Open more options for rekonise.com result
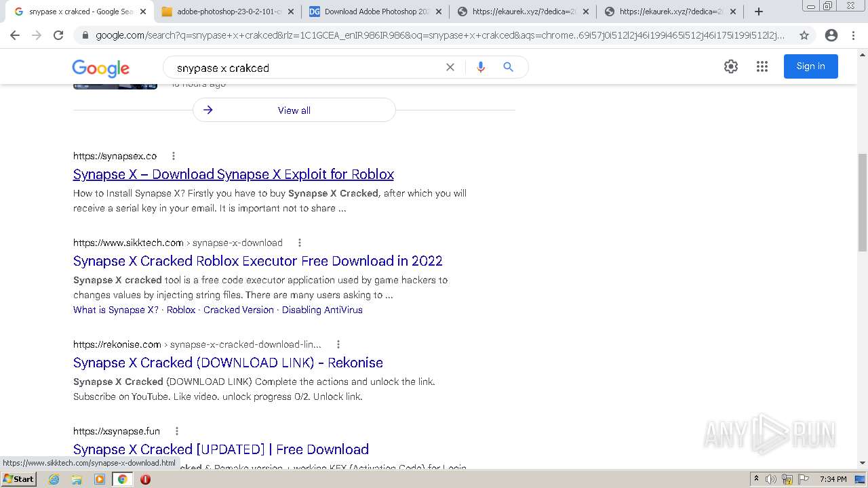The height and width of the screenshot is (488, 868). point(338,344)
